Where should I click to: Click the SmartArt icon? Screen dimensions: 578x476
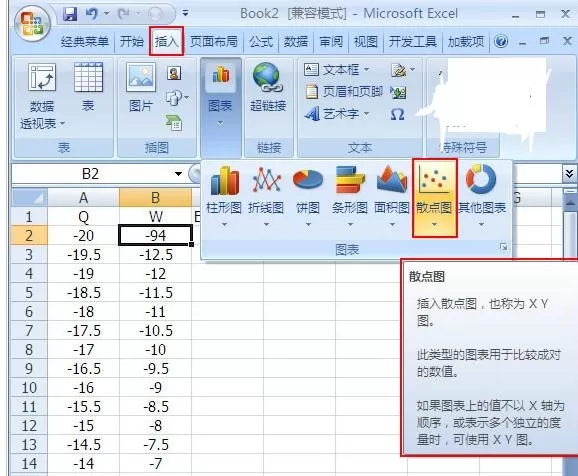pos(173,122)
